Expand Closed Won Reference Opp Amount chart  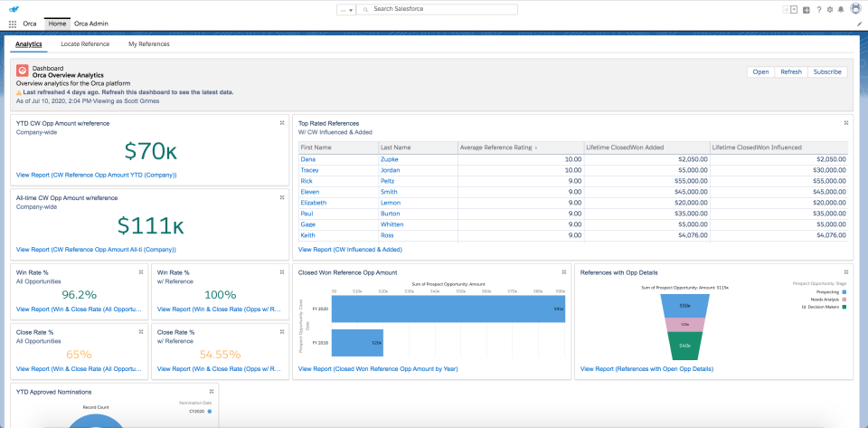pyautogui.click(x=563, y=271)
